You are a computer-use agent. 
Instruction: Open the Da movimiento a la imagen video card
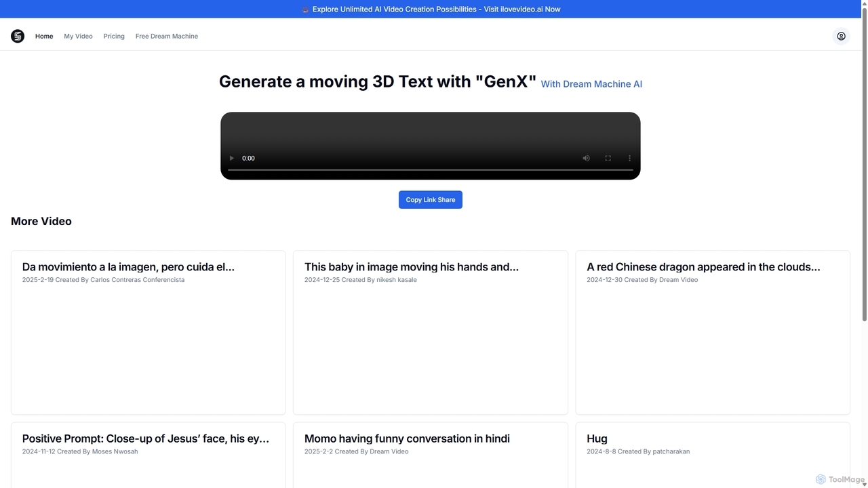coord(148,332)
